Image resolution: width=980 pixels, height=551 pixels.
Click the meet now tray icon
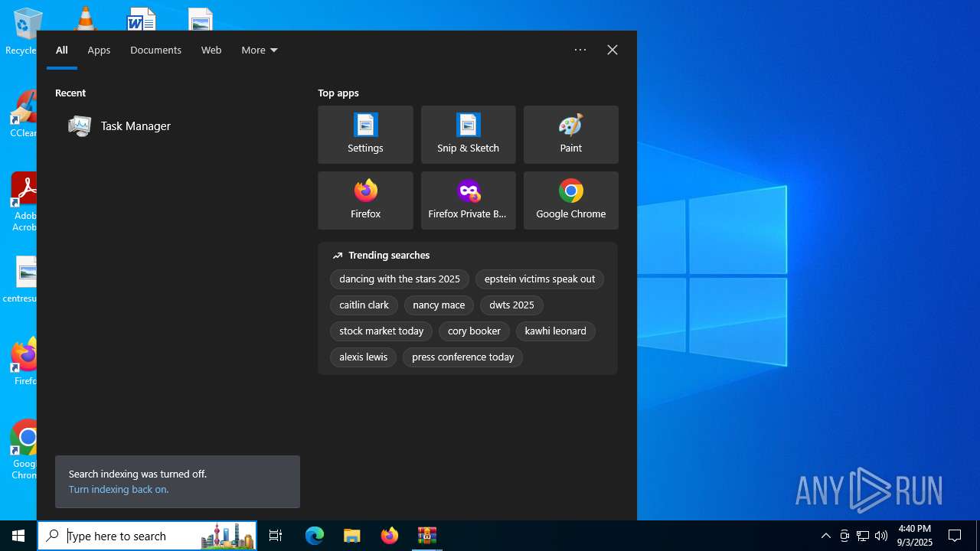point(844,536)
